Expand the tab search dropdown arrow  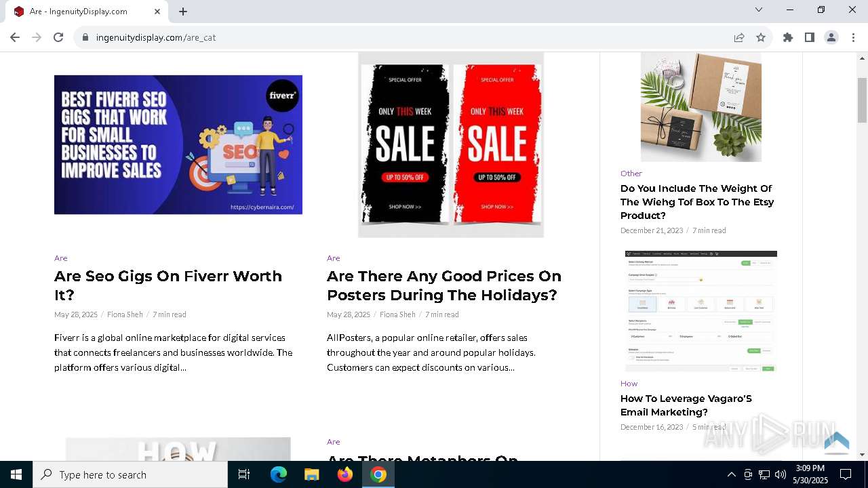pyautogui.click(x=759, y=9)
